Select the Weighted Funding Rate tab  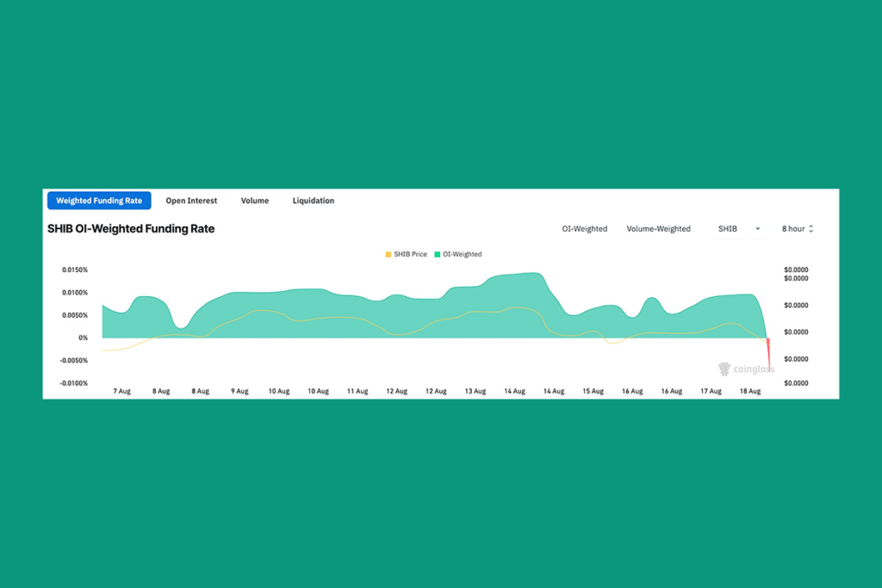click(x=99, y=201)
